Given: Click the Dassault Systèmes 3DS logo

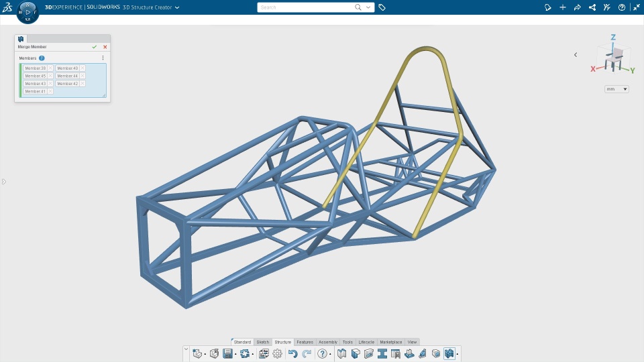Looking at the screenshot, I should click(x=7, y=7).
